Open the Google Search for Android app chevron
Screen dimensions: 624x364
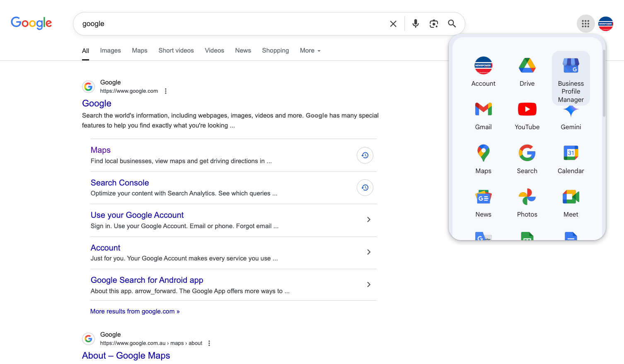click(369, 284)
